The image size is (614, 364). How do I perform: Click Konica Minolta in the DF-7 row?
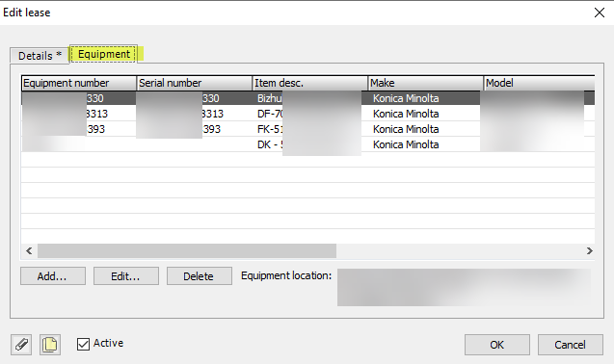click(x=406, y=114)
